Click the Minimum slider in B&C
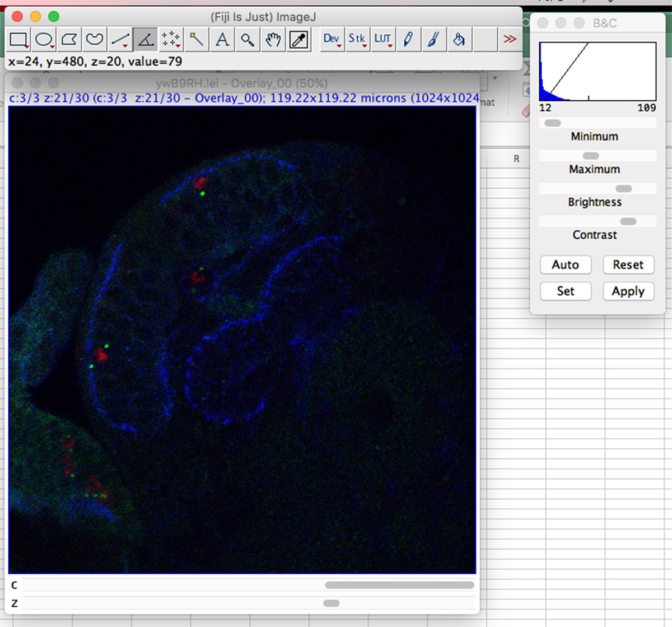This screenshot has height=627, width=672. click(598, 123)
